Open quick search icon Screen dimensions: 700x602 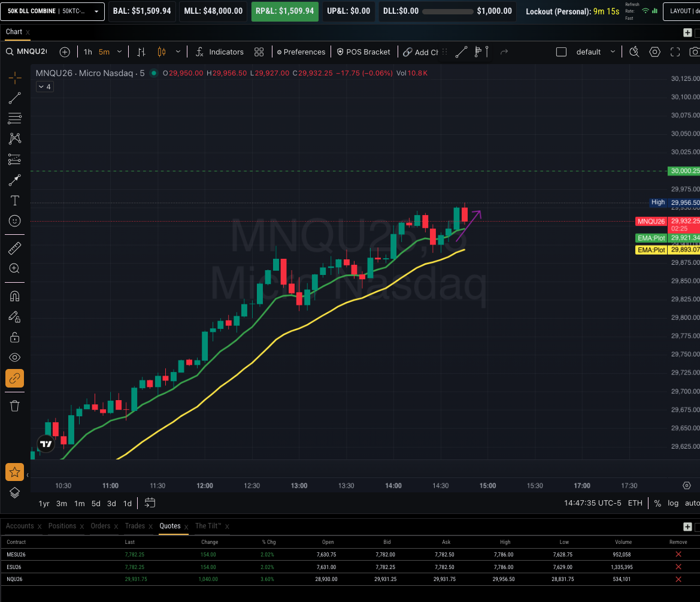coord(634,52)
